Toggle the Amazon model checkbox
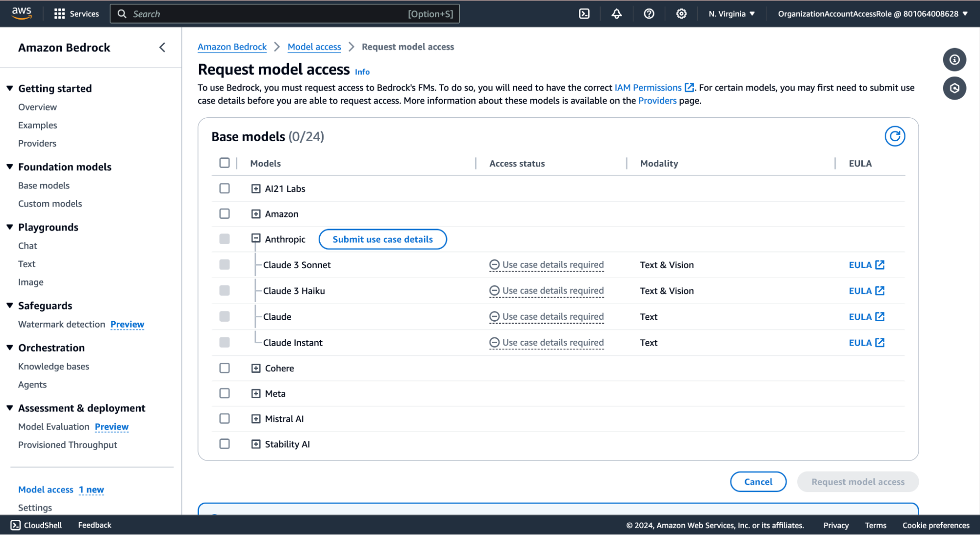Image resolution: width=980 pixels, height=535 pixels. point(224,213)
